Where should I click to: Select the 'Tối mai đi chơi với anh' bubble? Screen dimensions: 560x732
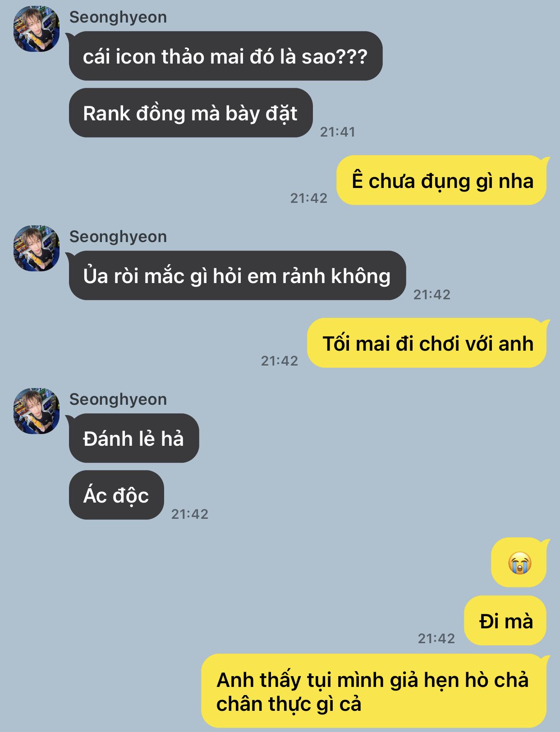428,343
